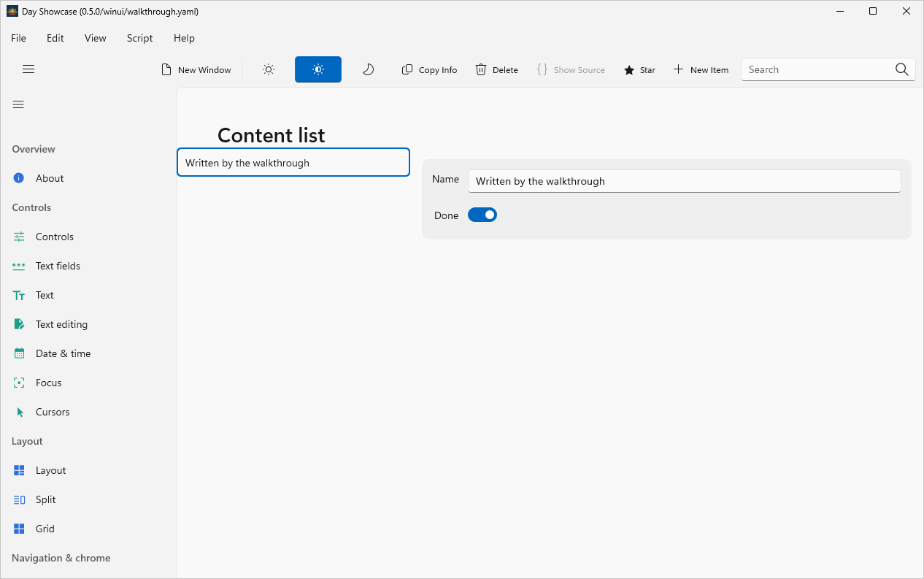
Task: Click the Copy Info icon
Action: (407, 69)
